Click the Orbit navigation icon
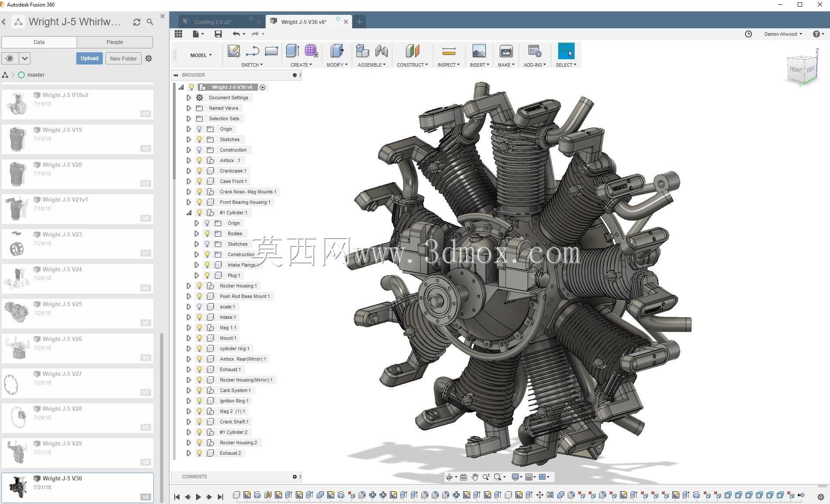This screenshot has width=830, height=504. (x=449, y=477)
